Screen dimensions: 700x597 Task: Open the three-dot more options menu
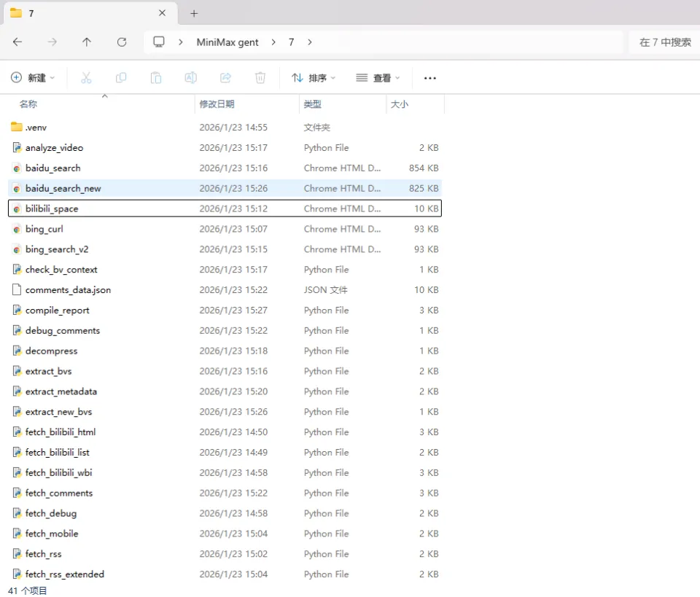(430, 78)
